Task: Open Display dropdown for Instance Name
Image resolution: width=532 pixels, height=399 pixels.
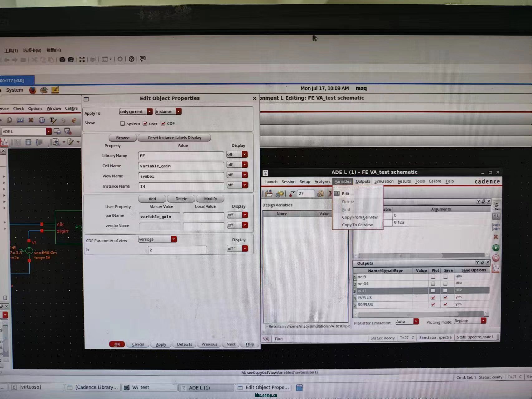Action: 237,185
